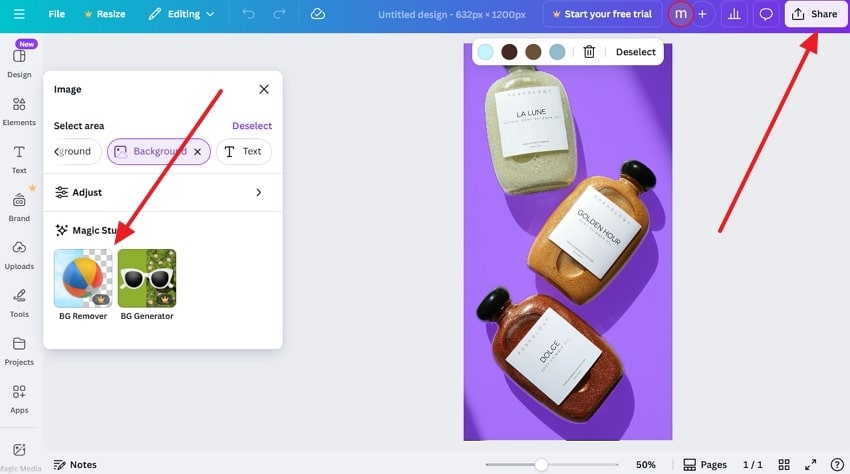The height and width of the screenshot is (474, 850).
Task: Open grid view of pages
Action: [x=784, y=464]
